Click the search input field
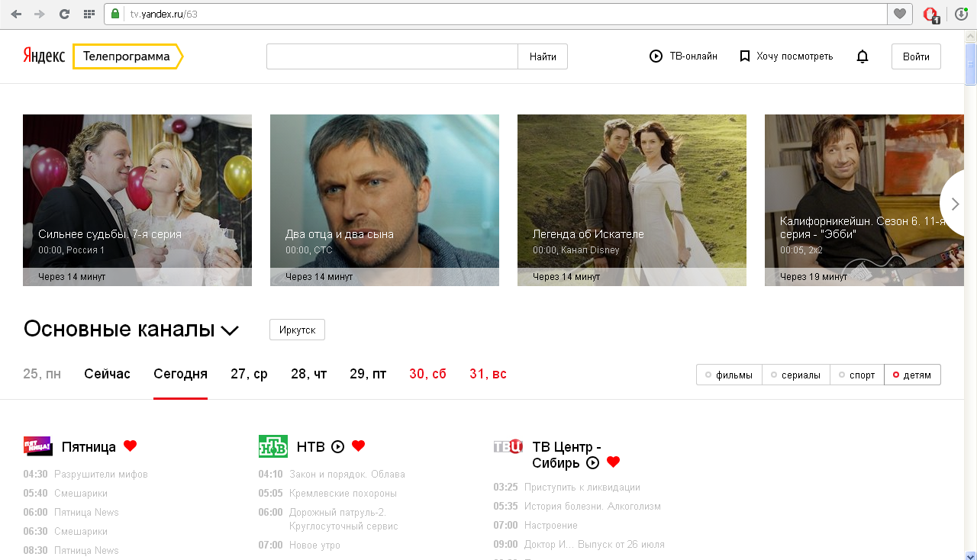 pyautogui.click(x=392, y=56)
